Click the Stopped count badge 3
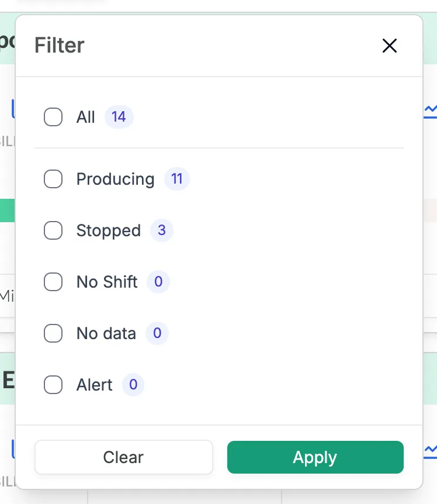 coord(162,230)
